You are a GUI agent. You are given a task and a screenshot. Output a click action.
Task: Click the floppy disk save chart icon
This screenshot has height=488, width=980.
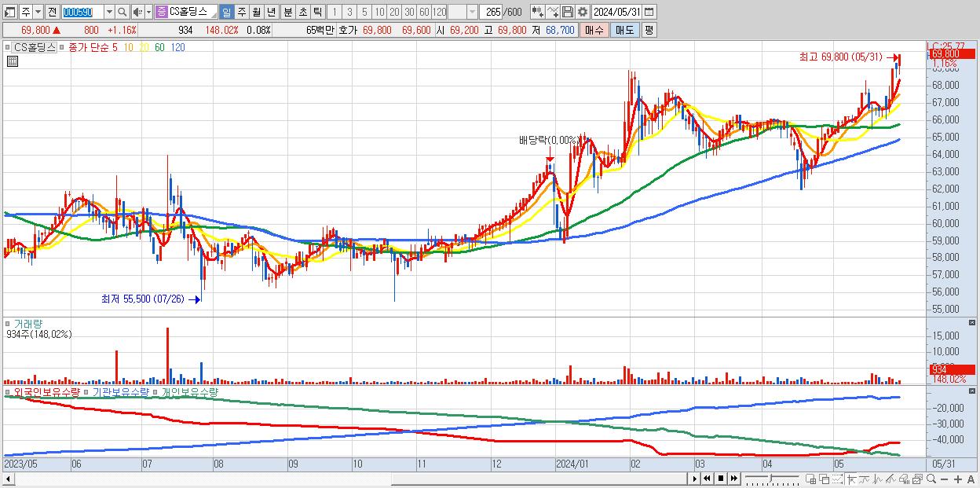click(x=567, y=12)
